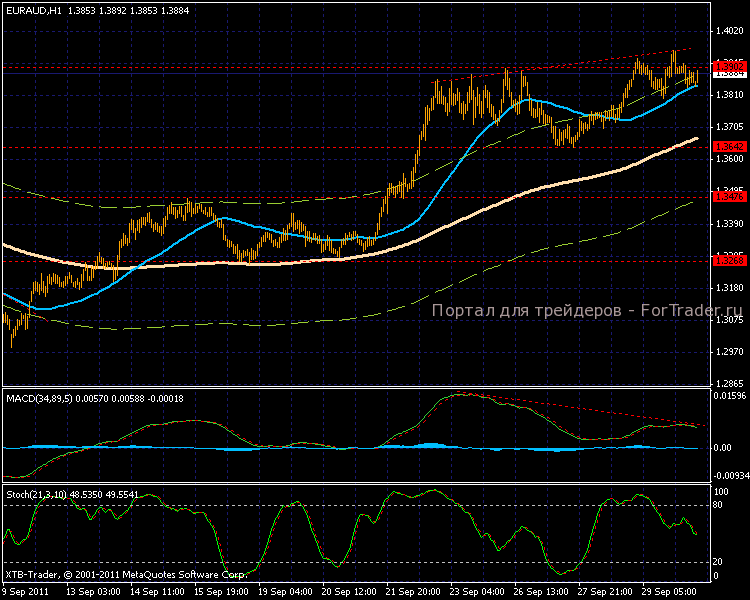Image resolution: width=750 pixels, height=600 pixels.
Task: Select the 1.3600 price axis label
Action: (x=729, y=159)
